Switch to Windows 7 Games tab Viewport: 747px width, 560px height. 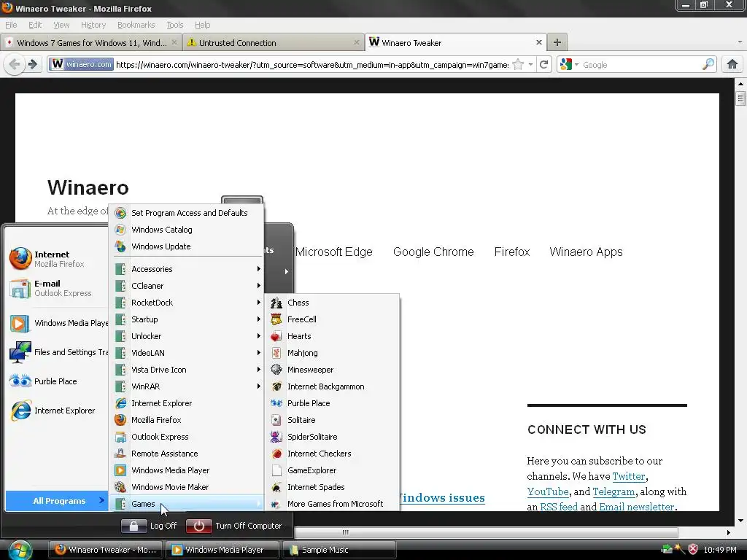coord(91,43)
